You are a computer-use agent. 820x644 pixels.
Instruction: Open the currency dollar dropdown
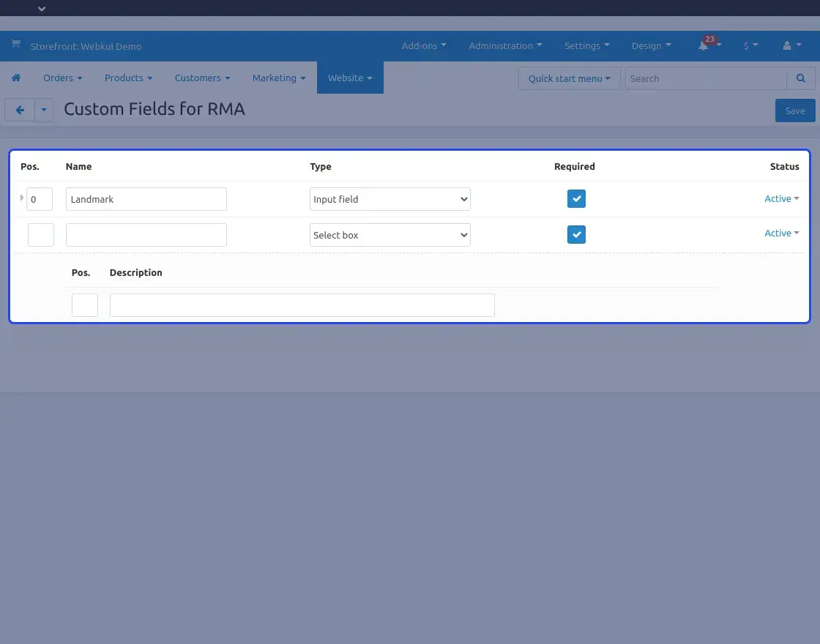click(x=750, y=45)
